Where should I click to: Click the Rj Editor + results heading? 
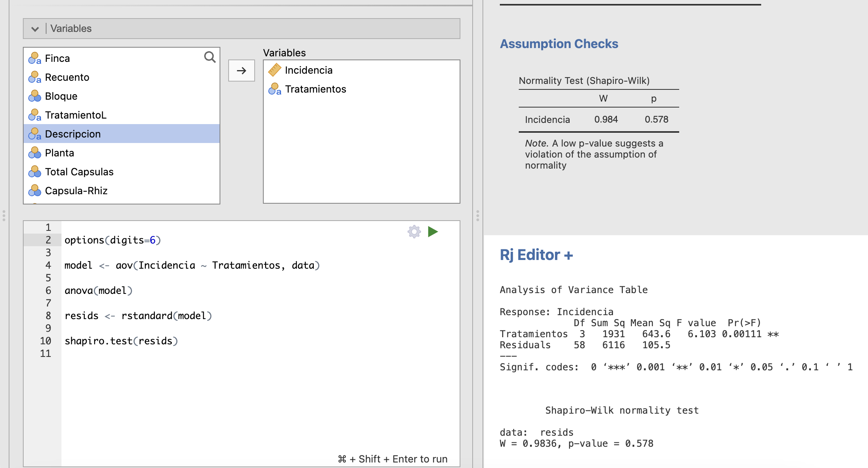pyautogui.click(x=536, y=255)
